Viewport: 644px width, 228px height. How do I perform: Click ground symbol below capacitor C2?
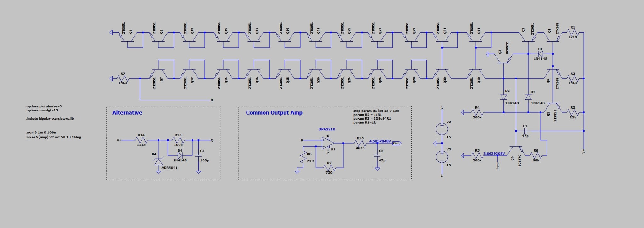pyautogui.click(x=377, y=169)
